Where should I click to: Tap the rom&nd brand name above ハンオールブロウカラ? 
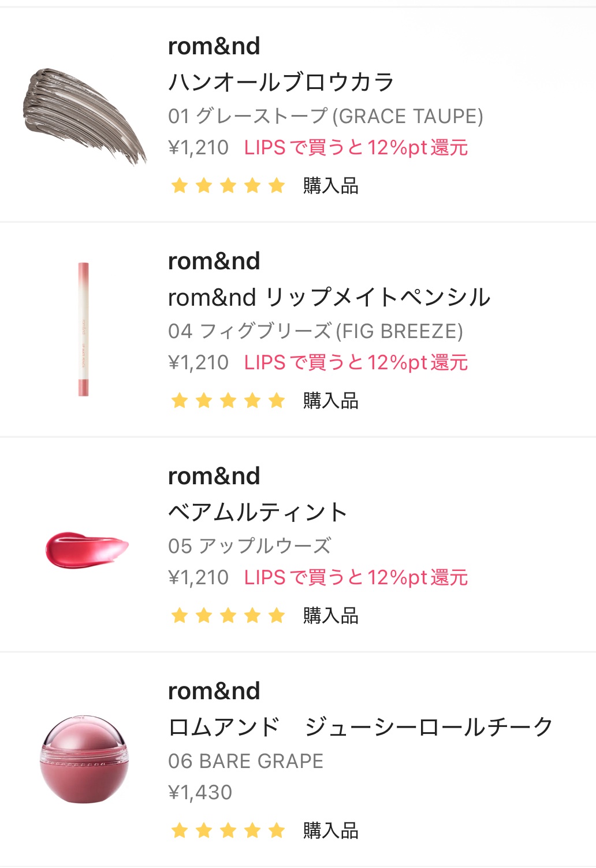coord(214,46)
